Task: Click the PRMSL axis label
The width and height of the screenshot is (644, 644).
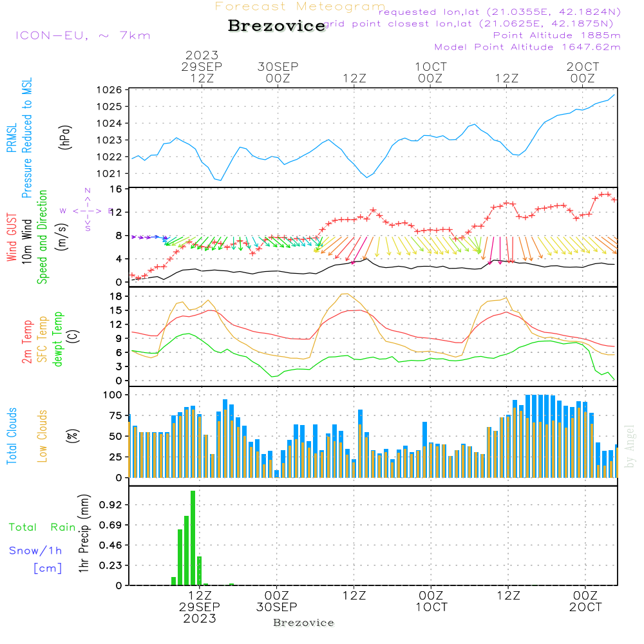Action: (x=12, y=137)
